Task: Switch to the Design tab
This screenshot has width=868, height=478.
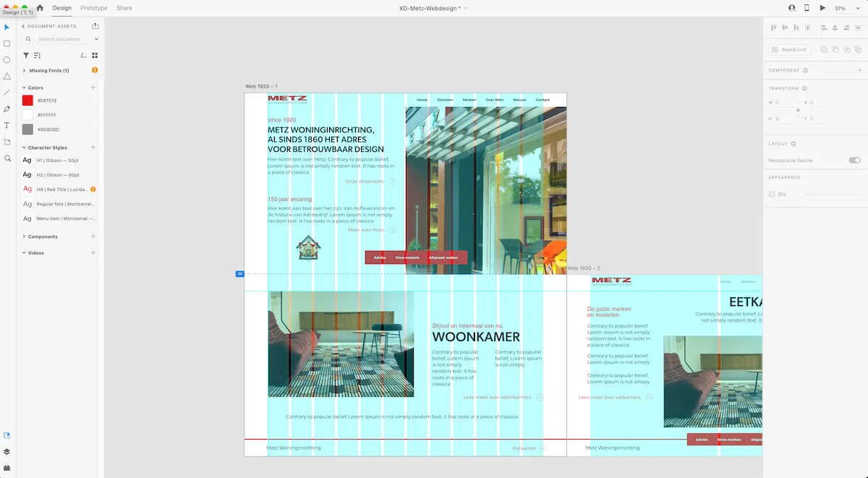Action: pos(62,8)
